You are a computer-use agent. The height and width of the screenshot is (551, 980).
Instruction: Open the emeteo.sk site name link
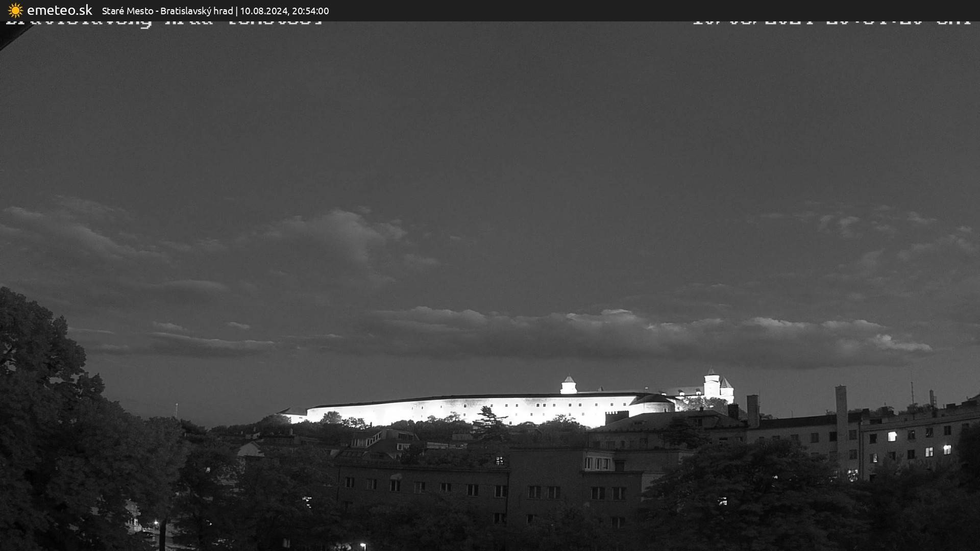click(60, 10)
